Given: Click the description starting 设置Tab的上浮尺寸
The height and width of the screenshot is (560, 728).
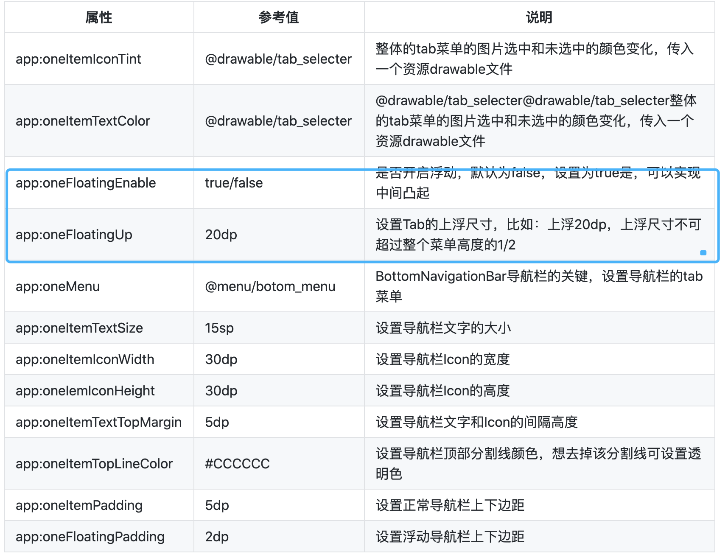Looking at the screenshot, I should click(x=538, y=235).
